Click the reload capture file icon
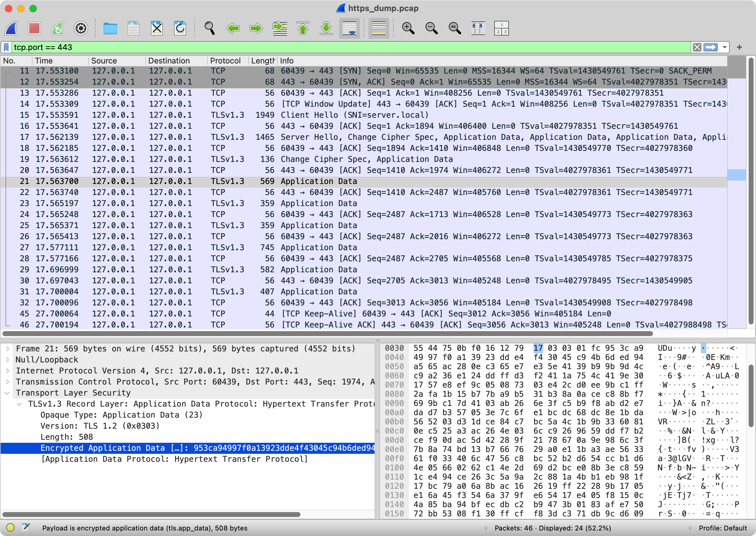This screenshot has height=536, width=756. 180,29
